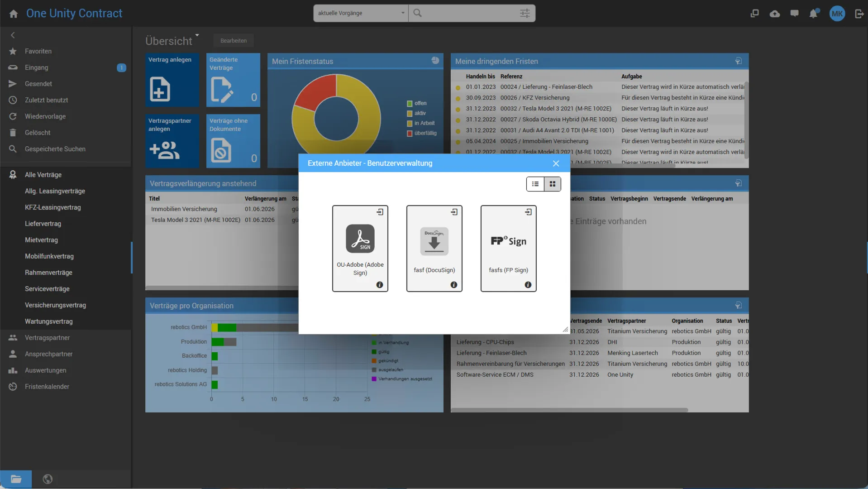Click the login arrow icon on DocuSign card
Screen dimensions: 868x489
[454, 212]
